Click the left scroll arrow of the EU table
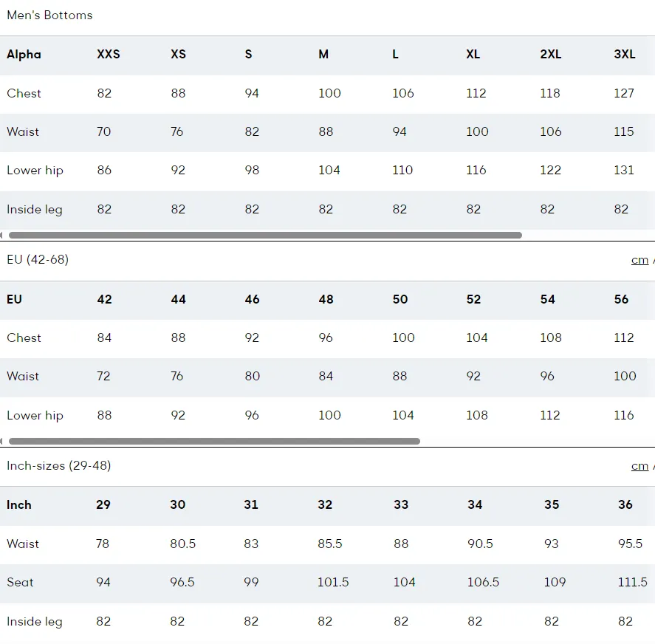 pos(1,442)
